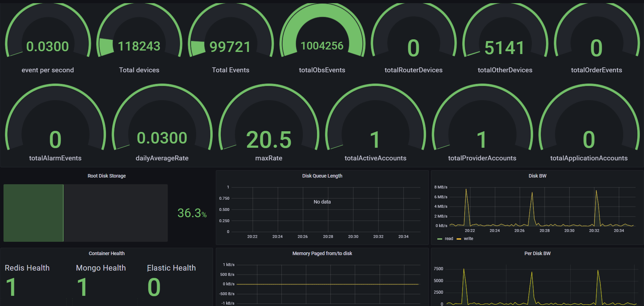Click the 7500 axis label in Per Disk BW

[x=439, y=269]
